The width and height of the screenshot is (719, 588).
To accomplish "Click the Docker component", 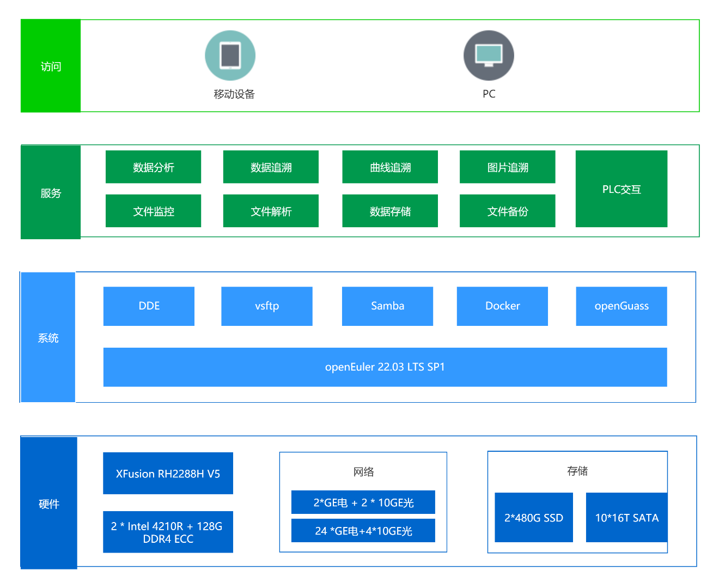I will click(502, 306).
